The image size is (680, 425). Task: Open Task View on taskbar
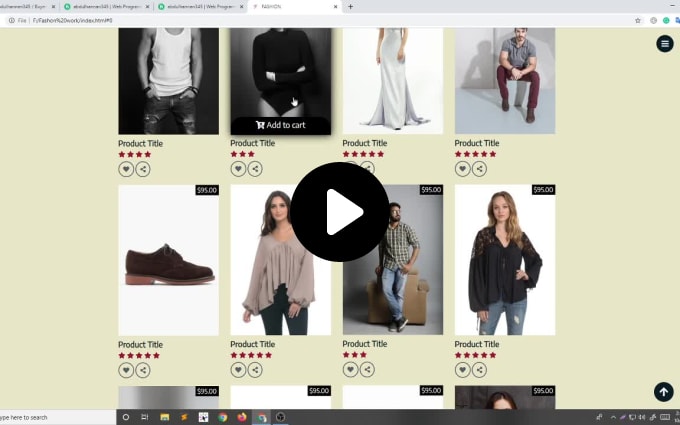click(145, 417)
